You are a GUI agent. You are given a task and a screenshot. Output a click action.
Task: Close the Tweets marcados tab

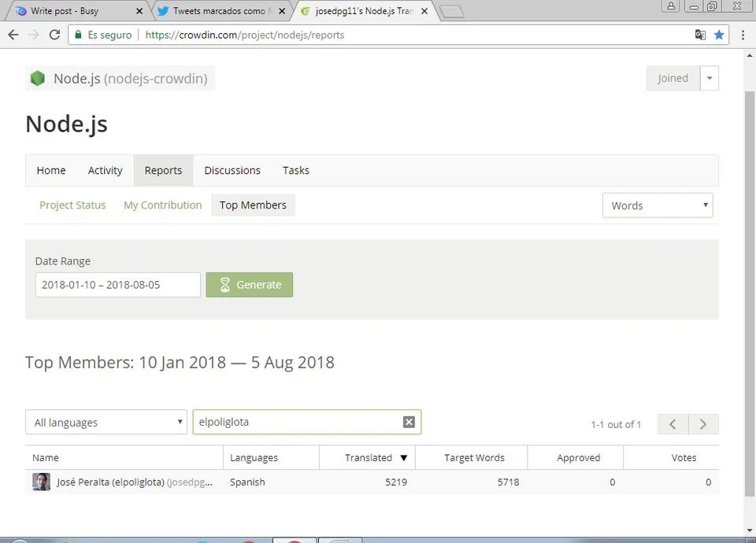pyautogui.click(x=282, y=11)
